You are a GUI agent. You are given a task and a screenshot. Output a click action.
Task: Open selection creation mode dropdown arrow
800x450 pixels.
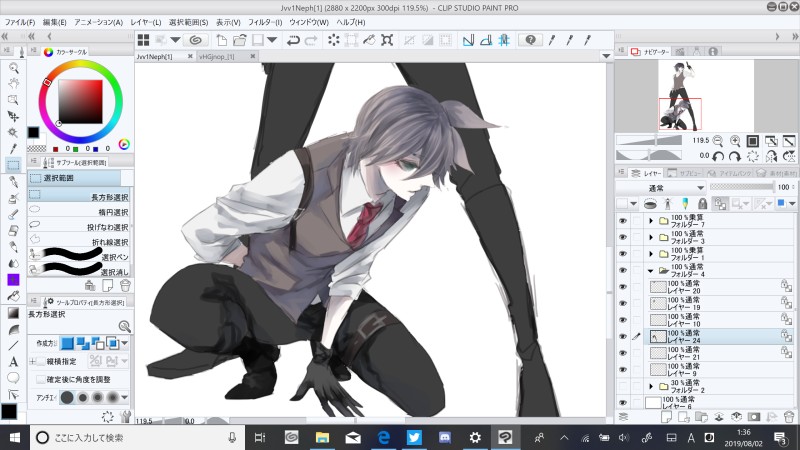[x=124, y=343]
